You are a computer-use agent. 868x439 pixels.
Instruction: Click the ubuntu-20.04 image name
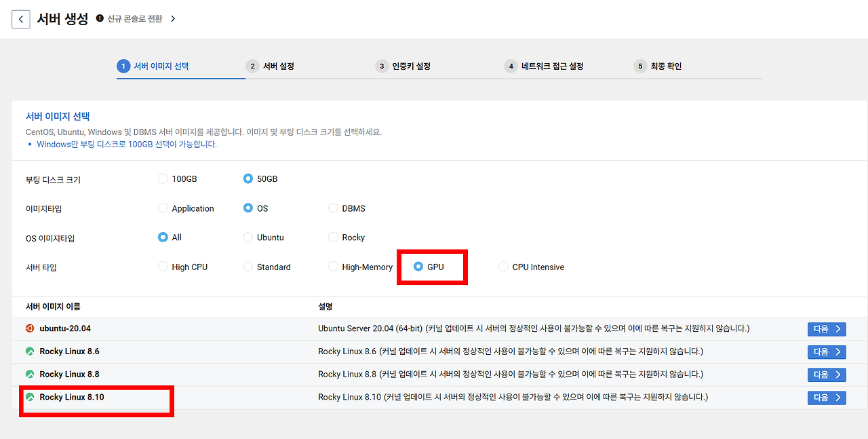[65, 328]
